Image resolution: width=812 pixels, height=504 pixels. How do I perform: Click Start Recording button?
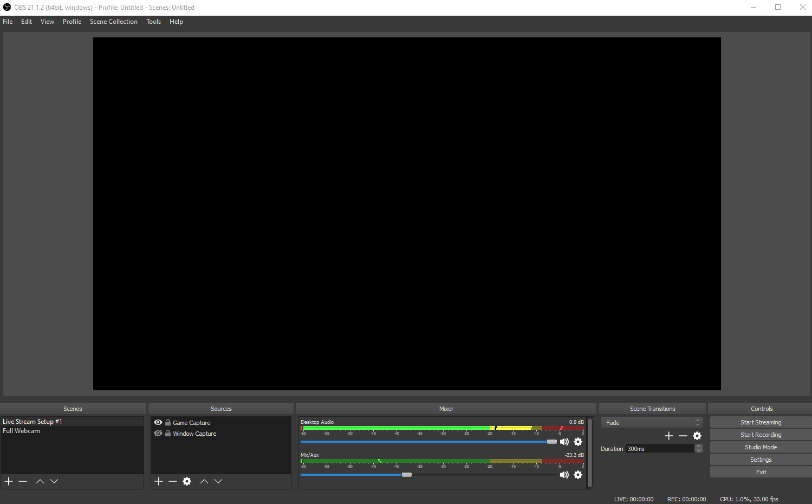761,435
